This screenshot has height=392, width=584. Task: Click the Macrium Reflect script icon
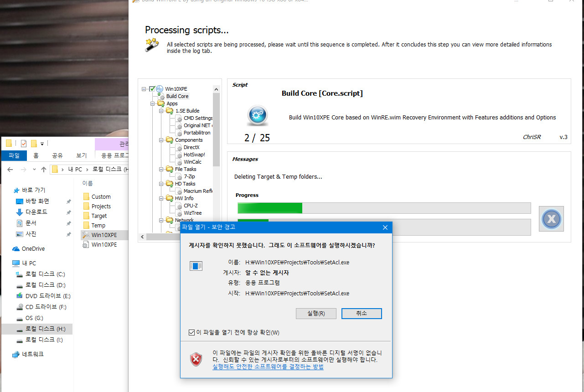coord(179,191)
